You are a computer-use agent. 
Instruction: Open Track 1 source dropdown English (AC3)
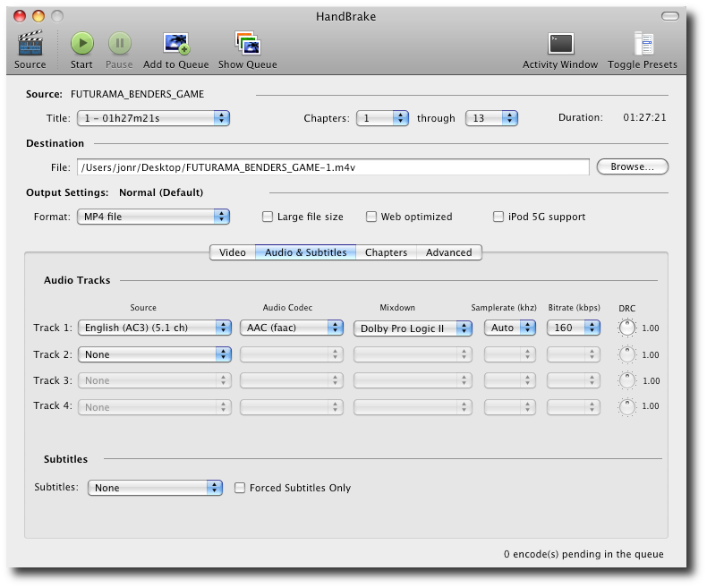155,328
